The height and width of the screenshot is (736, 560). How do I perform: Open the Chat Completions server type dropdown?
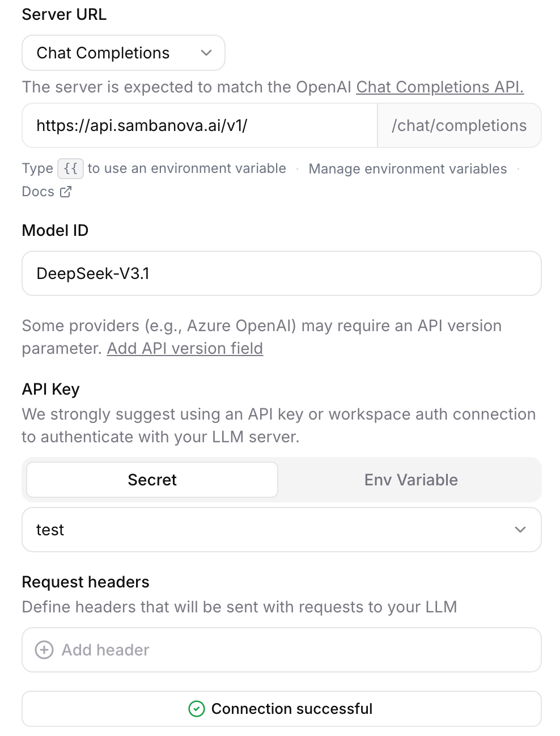(124, 53)
